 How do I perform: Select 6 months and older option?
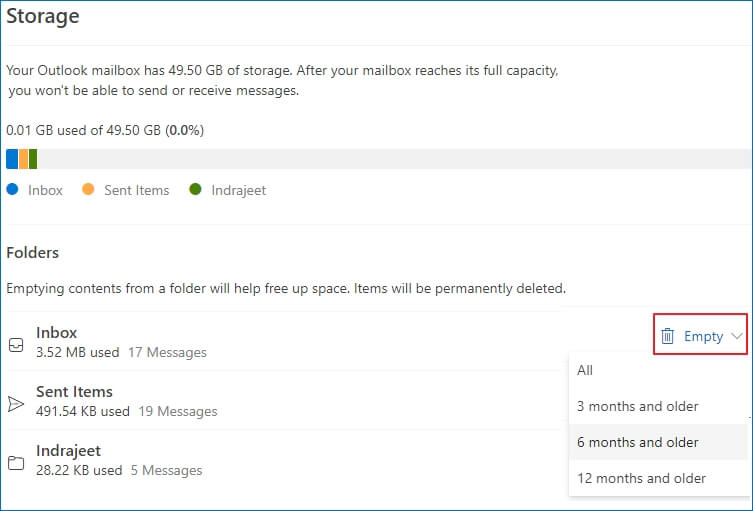coord(659,442)
